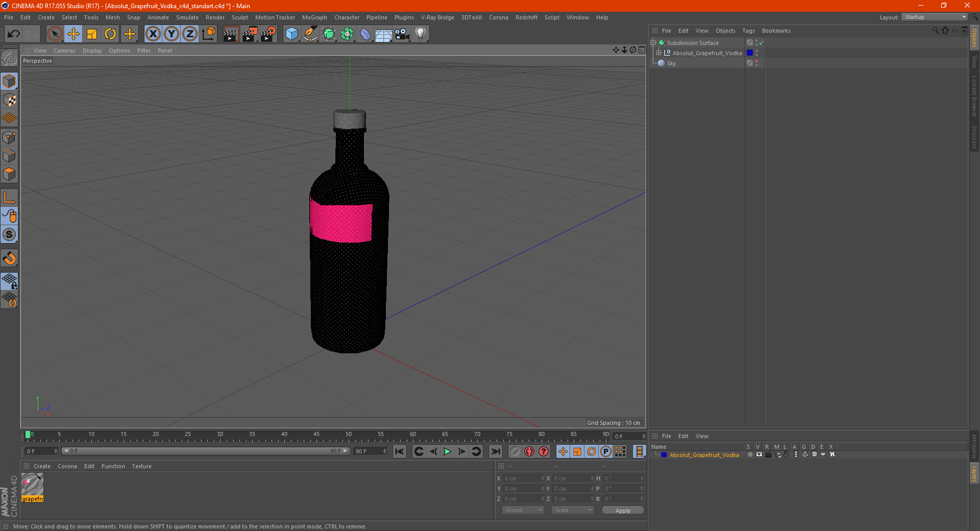Viewport: 980px width, 531px height.
Task: Add a Cube primitive object
Action: pyautogui.click(x=291, y=34)
